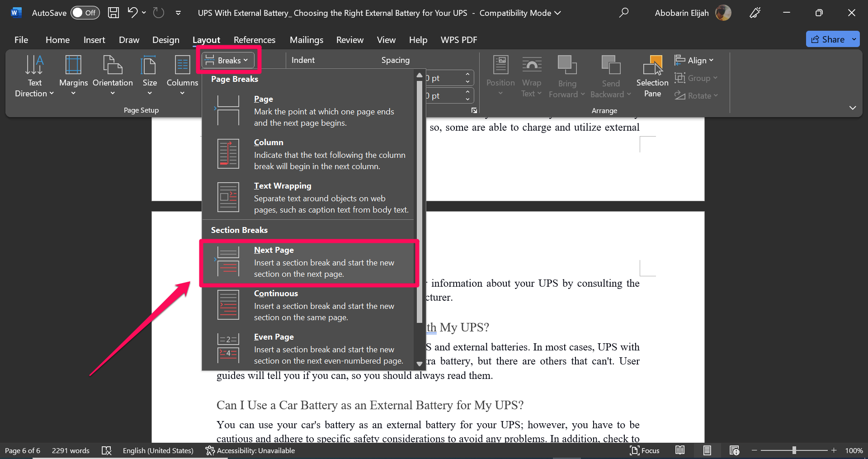Enable Focus mode
Viewport: 868px width, 459px height.
(x=645, y=450)
